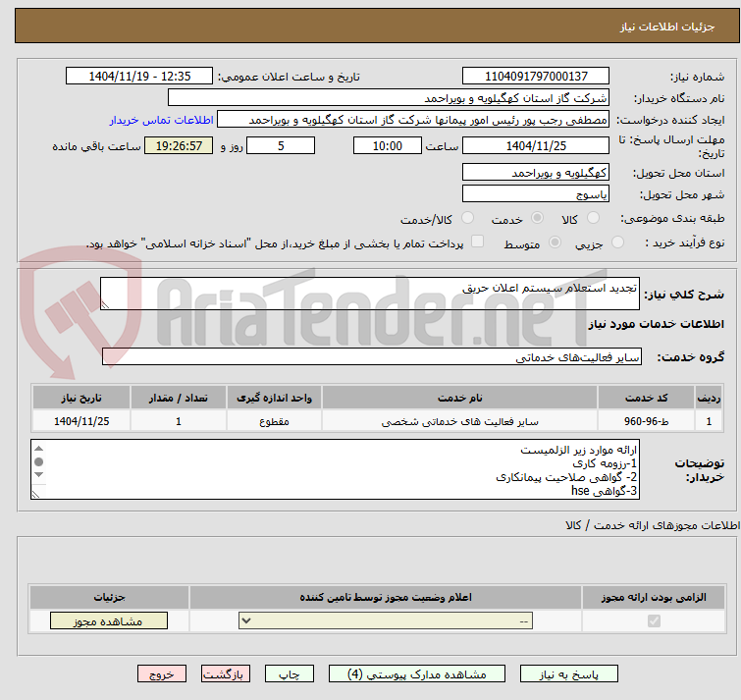Viewport: 741px width, 700px height.
Task: Click the جزئیات column header in permits table
Action: [109, 598]
